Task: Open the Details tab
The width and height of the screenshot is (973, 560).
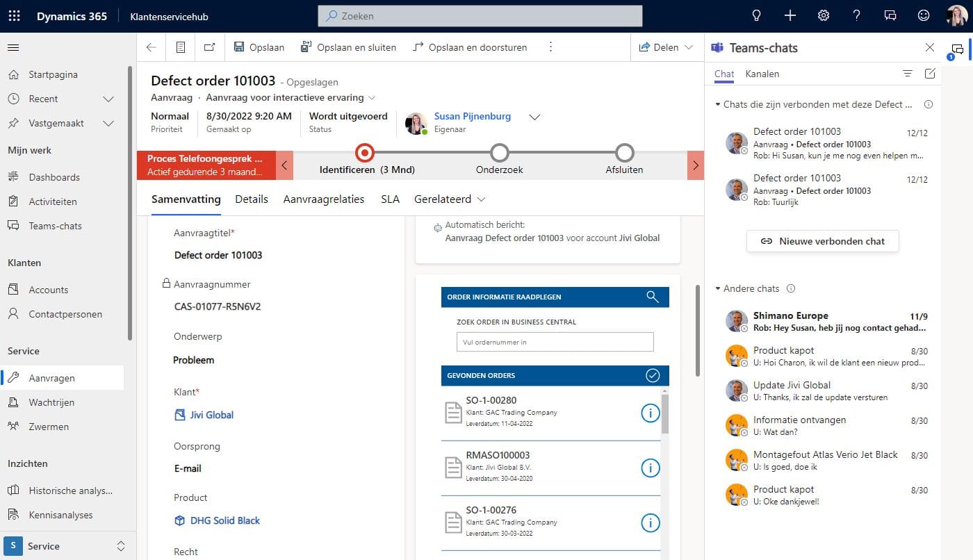Action: click(x=252, y=199)
